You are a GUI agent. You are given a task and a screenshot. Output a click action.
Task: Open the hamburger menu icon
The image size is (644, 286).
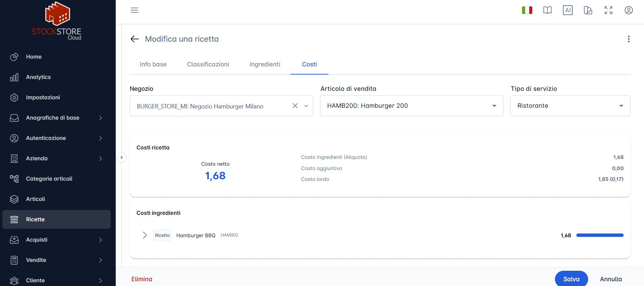click(x=134, y=10)
